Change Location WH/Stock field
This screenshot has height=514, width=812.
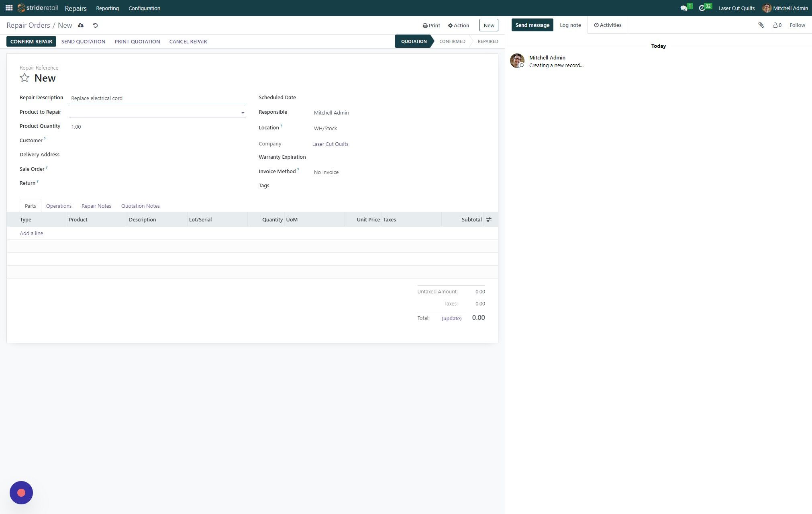coord(398,128)
